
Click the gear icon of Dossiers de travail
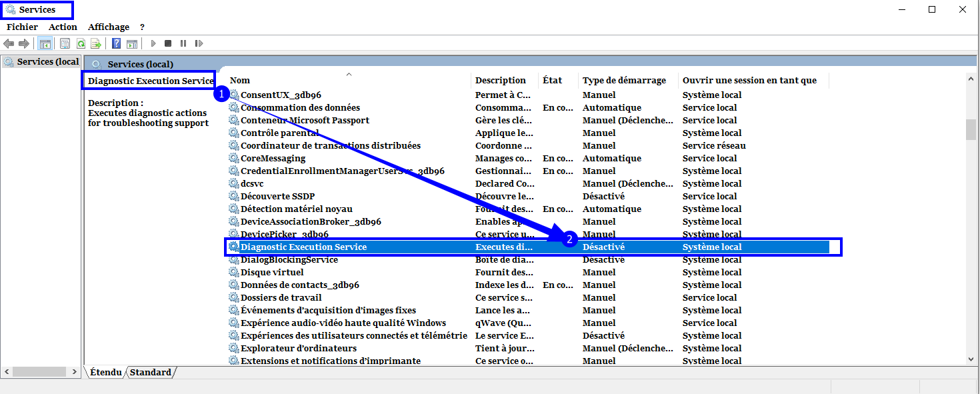click(234, 297)
